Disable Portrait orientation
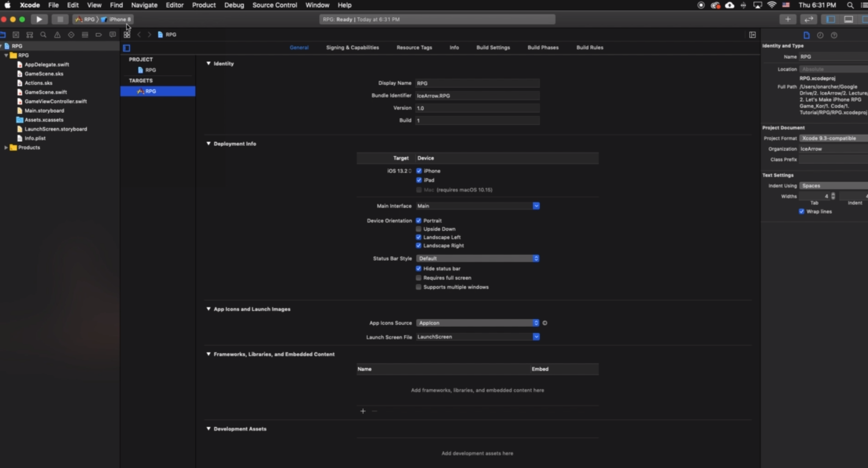The image size is (868, 468). tap(419, 221)
